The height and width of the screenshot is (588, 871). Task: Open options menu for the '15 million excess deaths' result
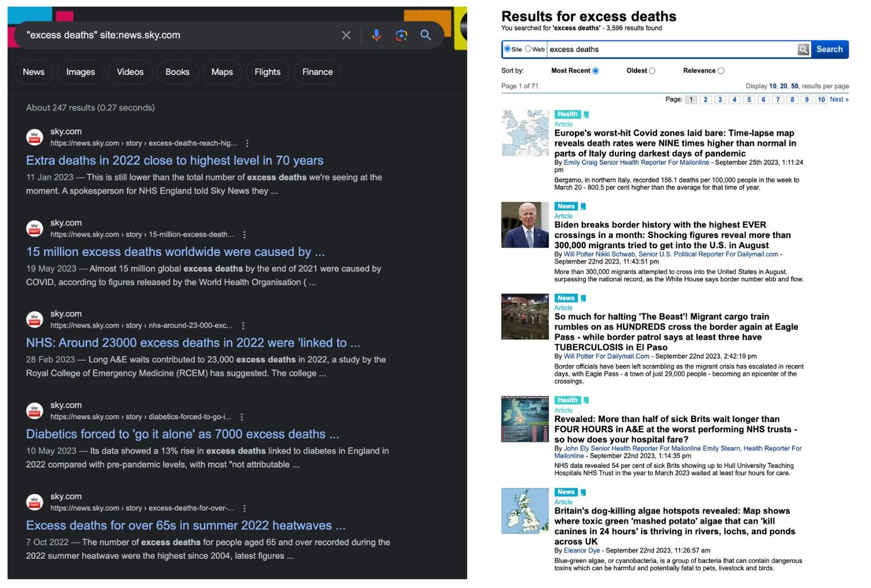point(244,235)
